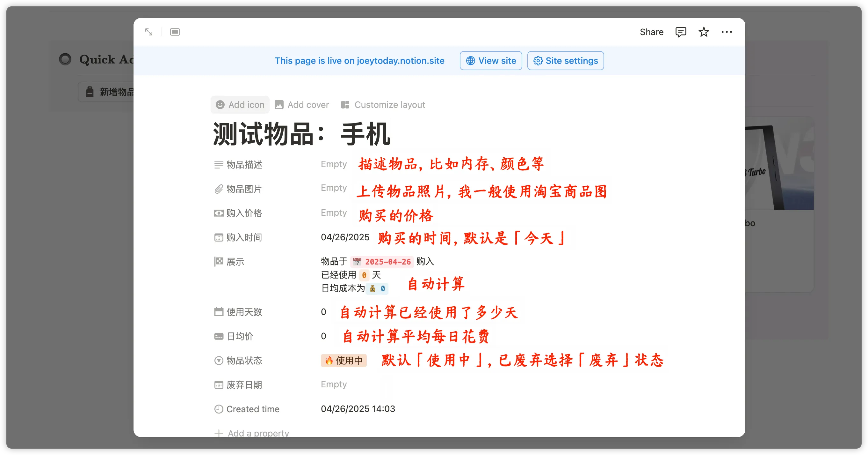868x455 pixels.
Task: Click Add icon smiley button
Action: (240, 105)
